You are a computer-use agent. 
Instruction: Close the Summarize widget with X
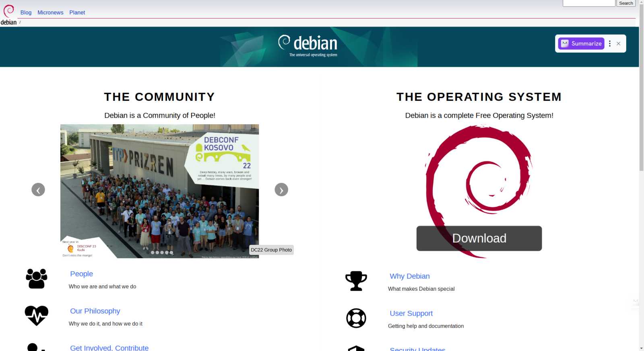619,43
